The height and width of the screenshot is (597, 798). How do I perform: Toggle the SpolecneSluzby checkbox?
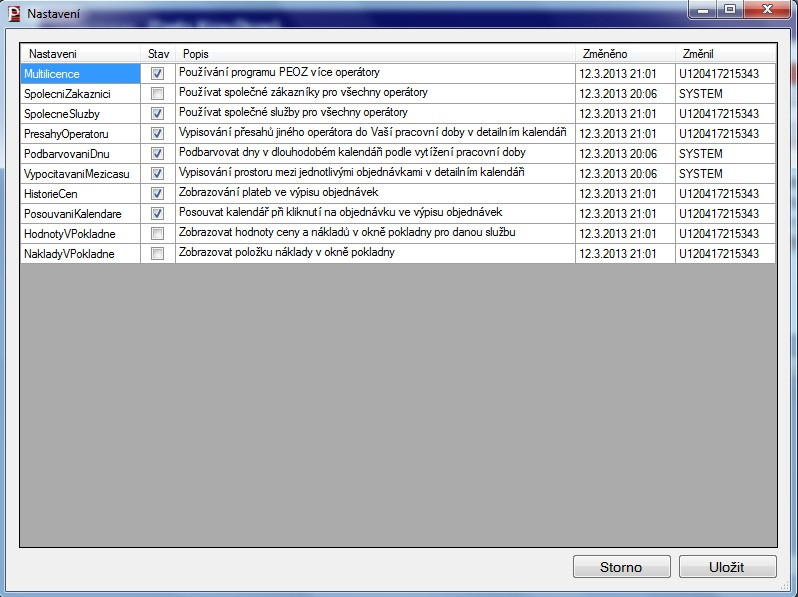coord(157,113)
